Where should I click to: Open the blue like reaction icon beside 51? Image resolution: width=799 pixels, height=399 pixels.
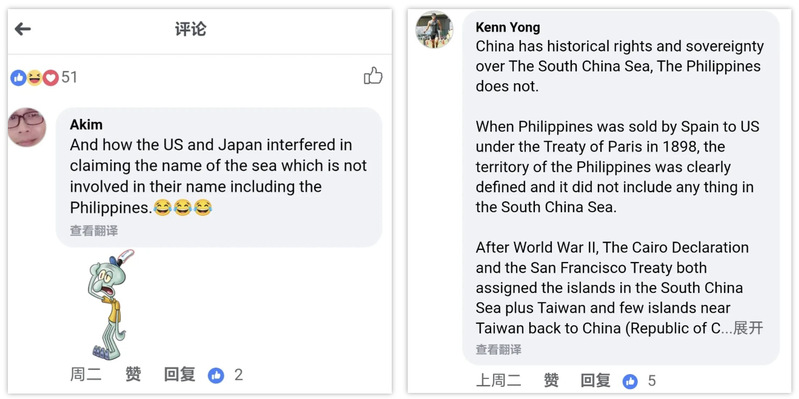[x=18, y=77]
